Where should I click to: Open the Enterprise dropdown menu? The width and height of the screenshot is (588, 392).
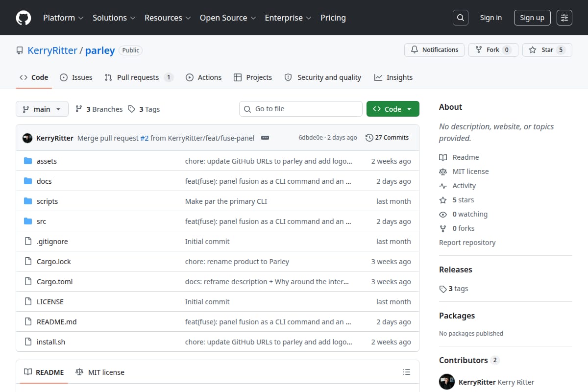tap(288, 18)
